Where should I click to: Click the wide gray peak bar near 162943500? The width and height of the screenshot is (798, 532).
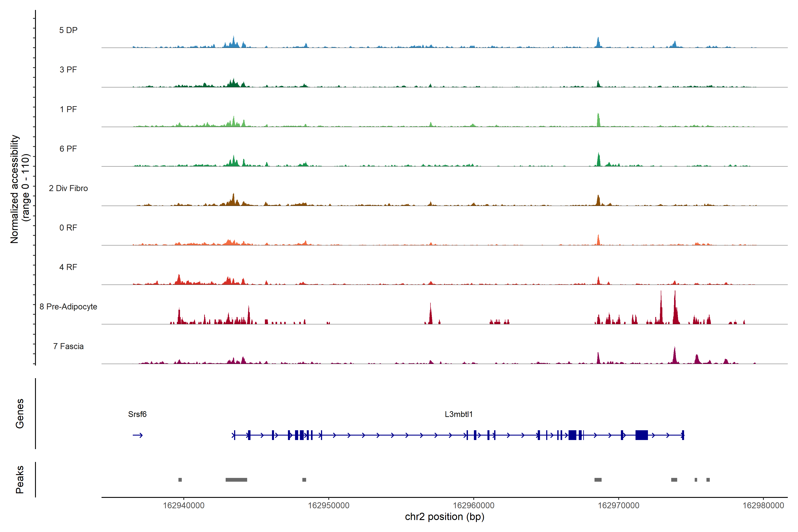click(x=236, y=480)
